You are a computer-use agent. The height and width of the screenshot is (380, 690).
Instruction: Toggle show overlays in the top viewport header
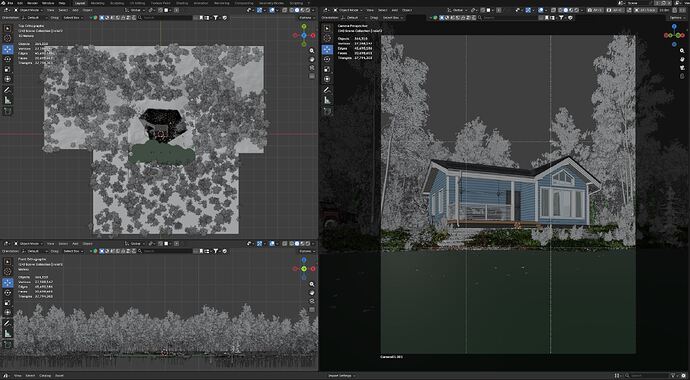pos(272,10)
